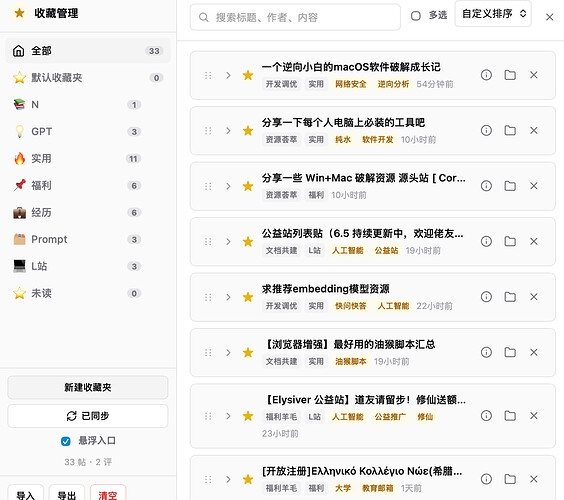Delete the 电脑上必装的工具 bookmark
Viewport: 564px width, 500px height.
[x=534, y=131]
